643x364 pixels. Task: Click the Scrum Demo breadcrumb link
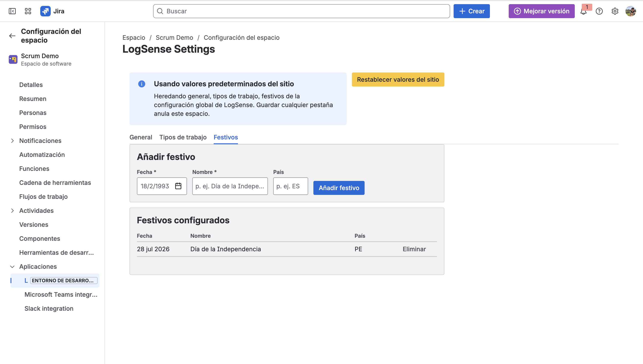click(x=174, y=38)
